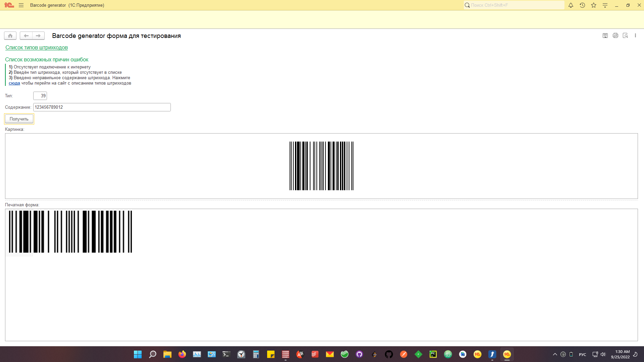Click the search field Поиск Ctrl+Shift+F
The image size is (644, 362).
pos(514,5)
